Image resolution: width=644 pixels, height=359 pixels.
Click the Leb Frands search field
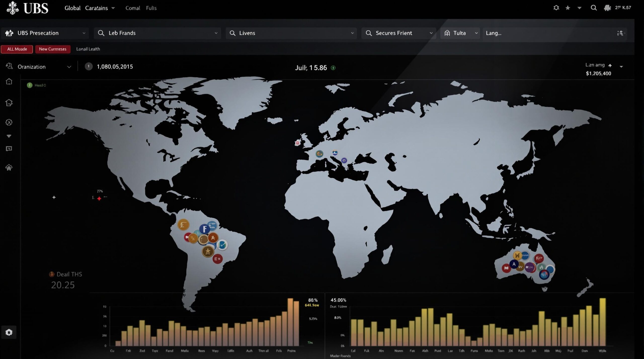click(x=157, y=33)
